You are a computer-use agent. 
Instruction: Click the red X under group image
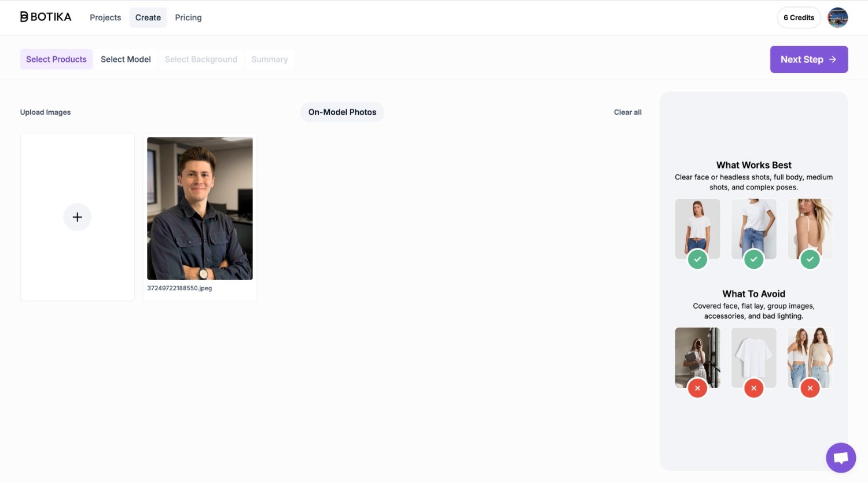810,389
